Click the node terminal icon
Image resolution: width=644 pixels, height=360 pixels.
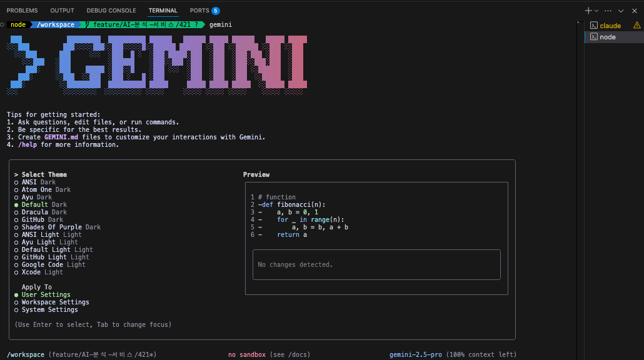pos(594,37)
